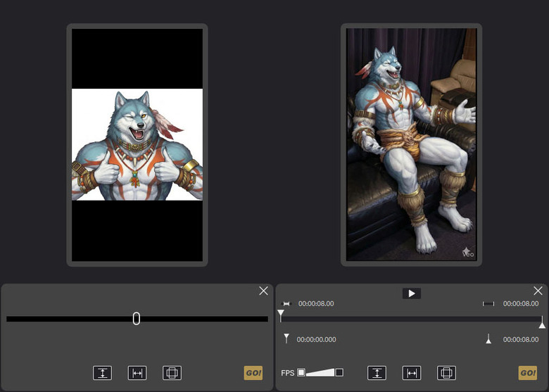Select the trim start marker on timeline
549x392 pixels.
click(281, 315)
